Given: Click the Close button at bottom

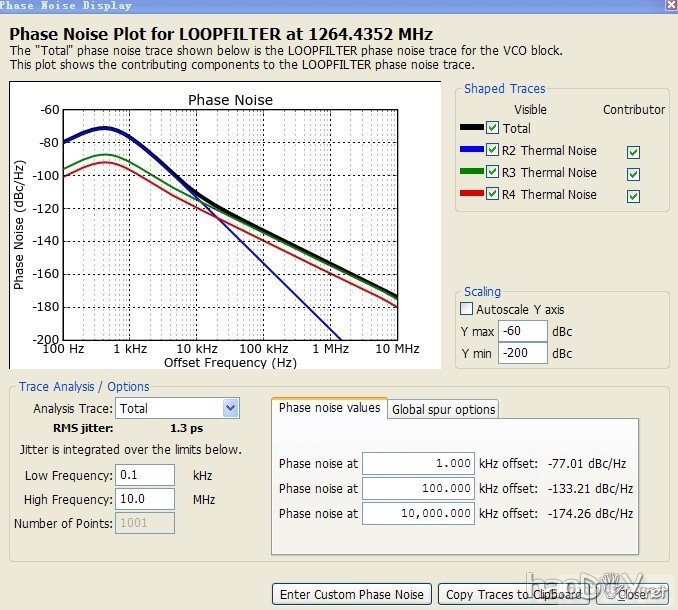Looking at the screenshot, I should [633, 594].
